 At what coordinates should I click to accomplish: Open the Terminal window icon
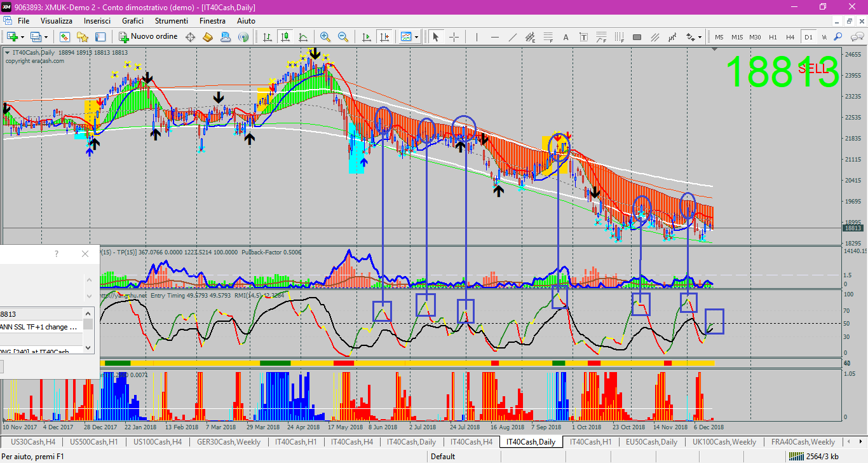(x=100, y=36)
